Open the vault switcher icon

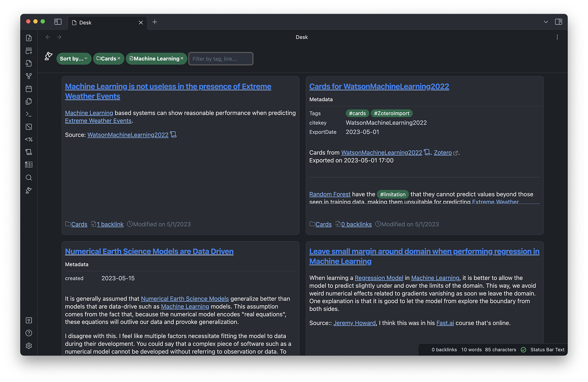[29, 320]
